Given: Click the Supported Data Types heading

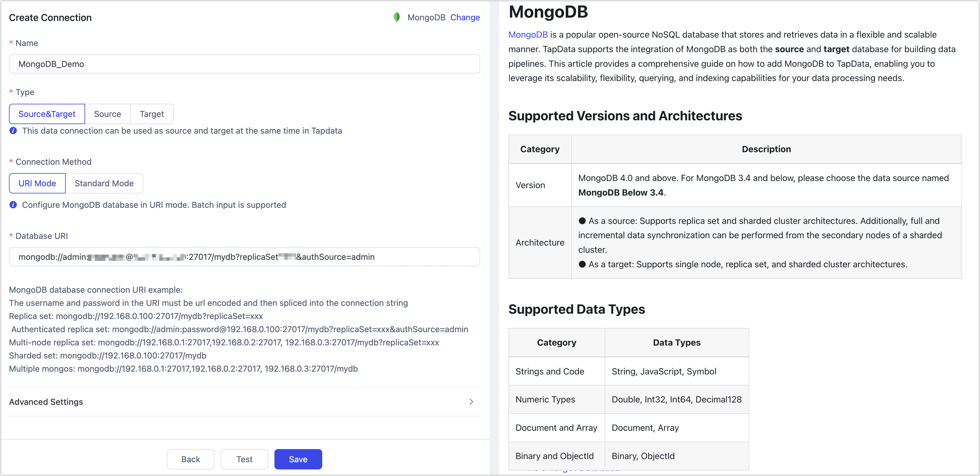Looking at the screenshot, I should [576, 309].
